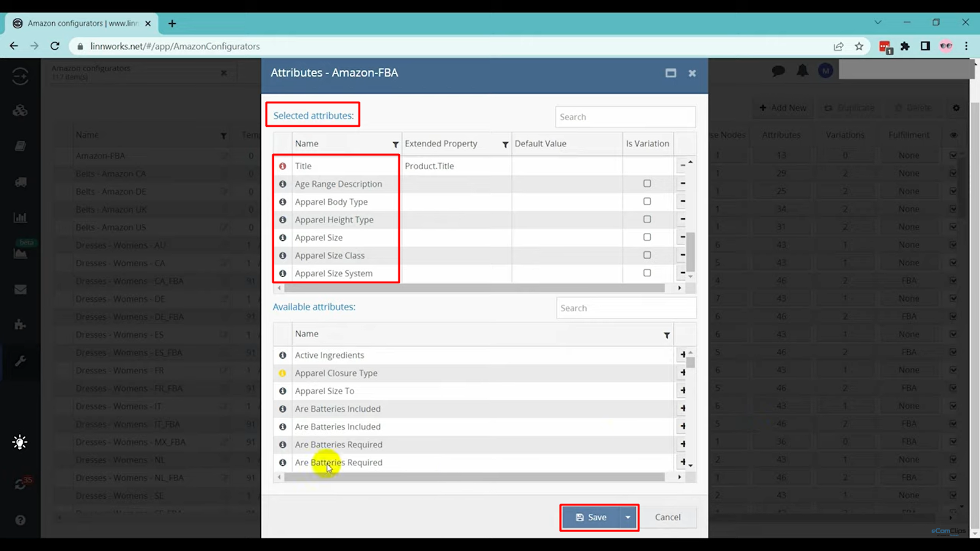
Task: Focus the Available attributes search box
Action: (626, 308)
